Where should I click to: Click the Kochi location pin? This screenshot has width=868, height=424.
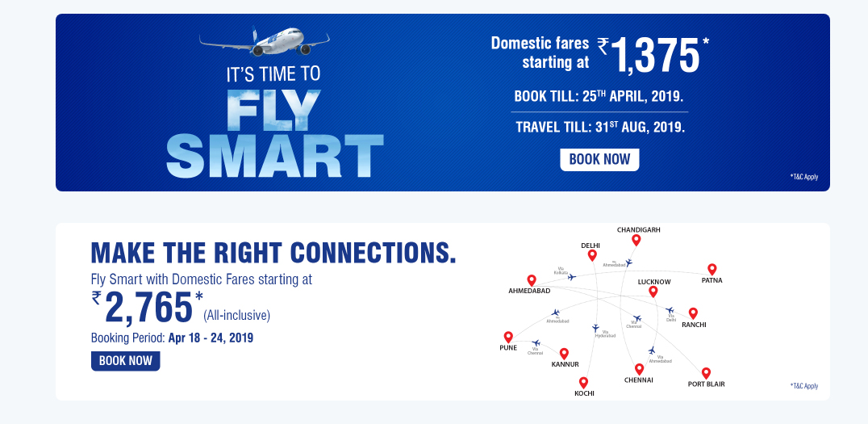tap(583, 383)
